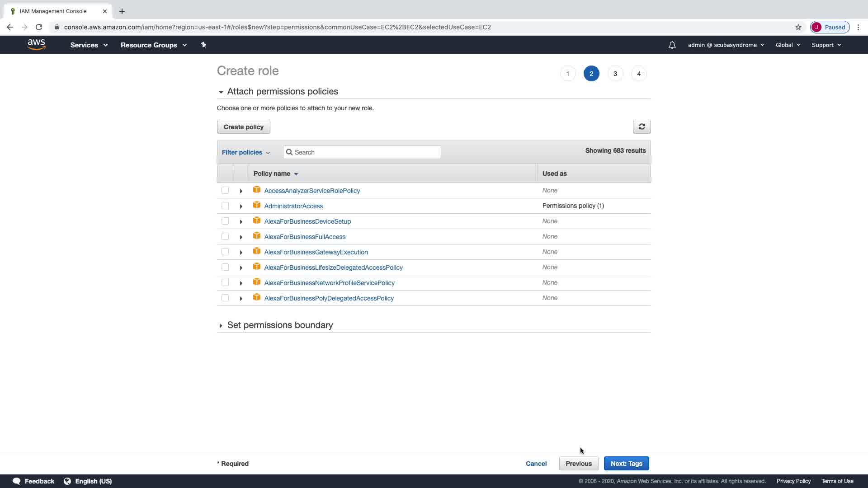The width and height of the screenshot is (868, 488).
Task: Bookmark page with the star icon
Action: point(798,27)
